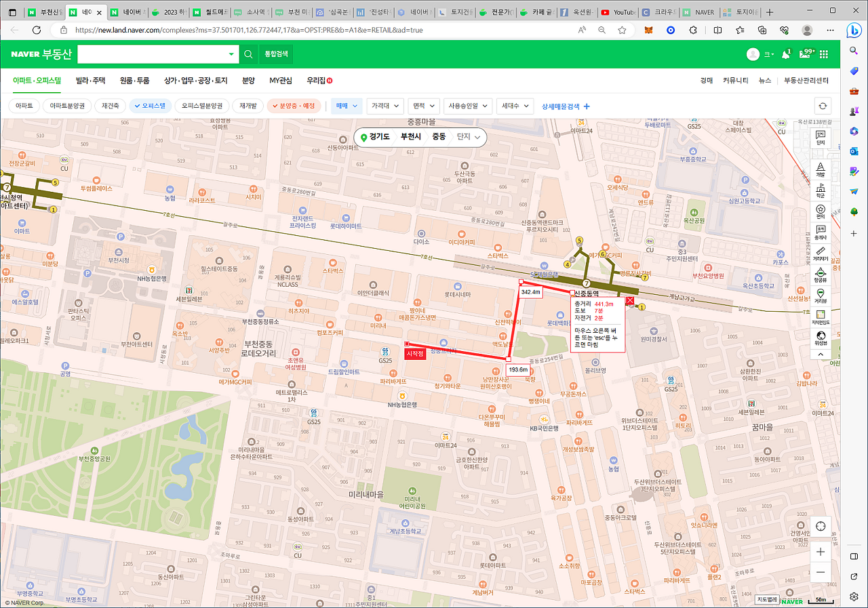The image size is (868, 608).
Task: Open the 가격대 price range dropdown
Action: click(385, 106)
